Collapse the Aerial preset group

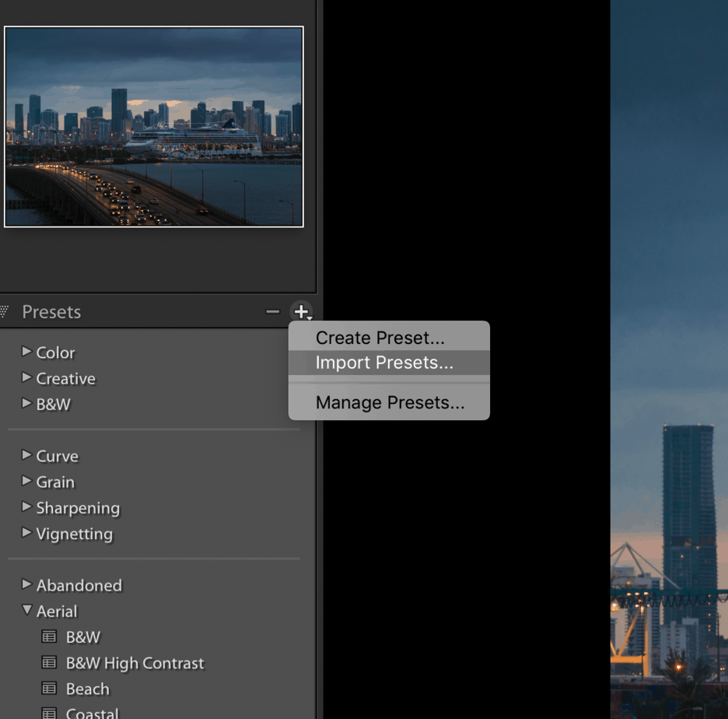(27, 610)
